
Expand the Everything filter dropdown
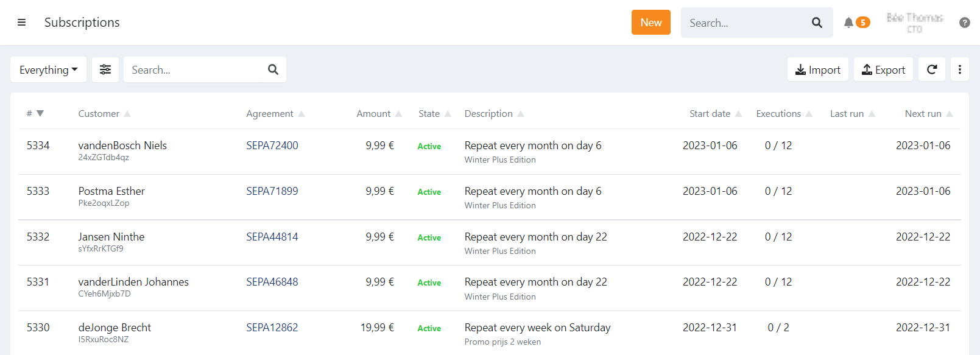(48, 69)
